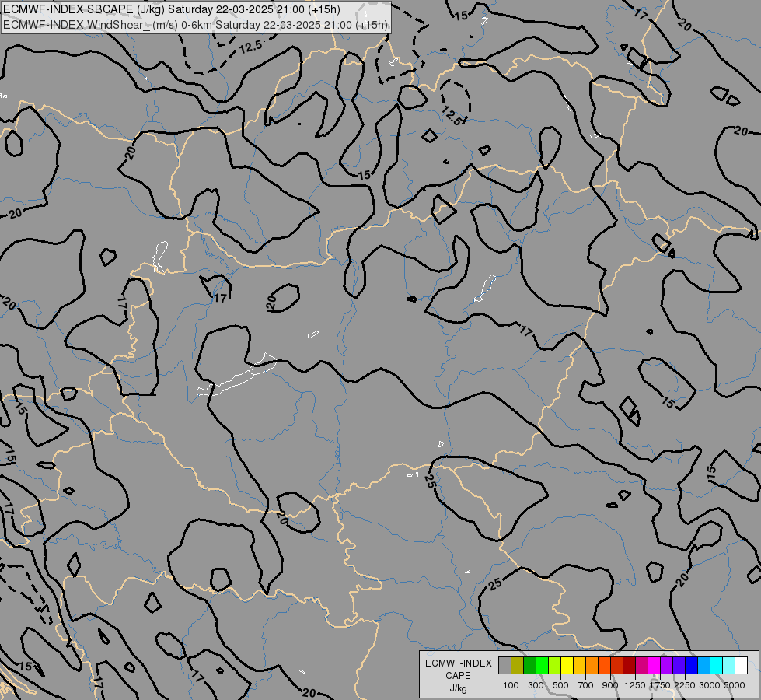Click the '100' legend value
Viewport: 761px width, 700px height.
(511, 685)
